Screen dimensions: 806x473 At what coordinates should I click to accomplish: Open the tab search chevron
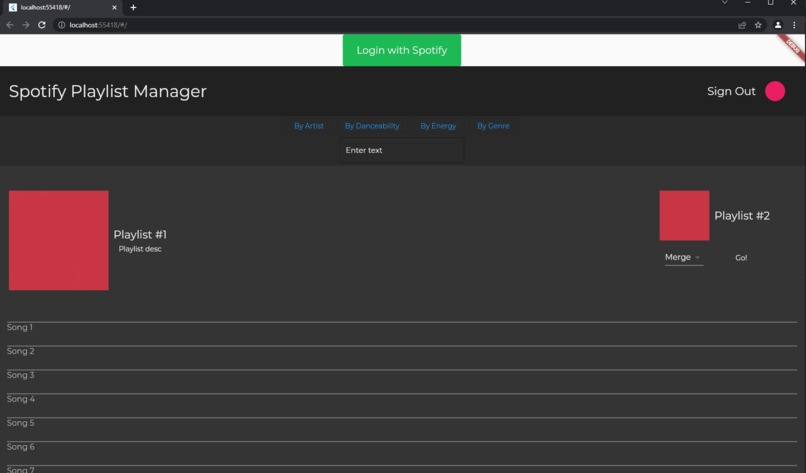pyautogui.click(x=724, y=3)
